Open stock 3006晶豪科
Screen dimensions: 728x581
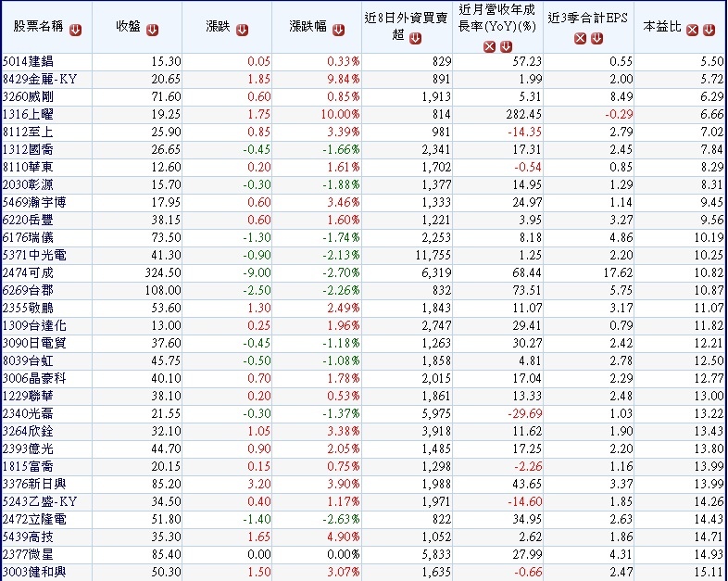pyautogui.click(x=34, y=378)
